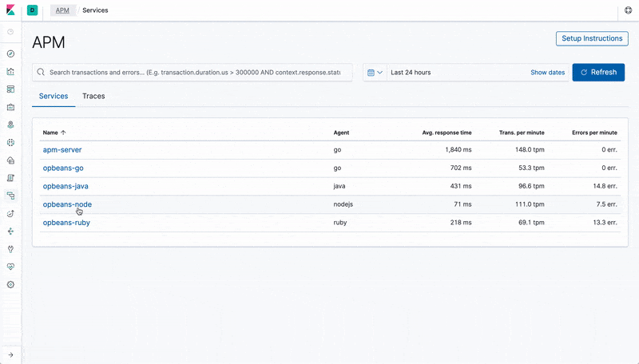Click the Kibana logo
639x364 pixels.
[x=10, y=10]
